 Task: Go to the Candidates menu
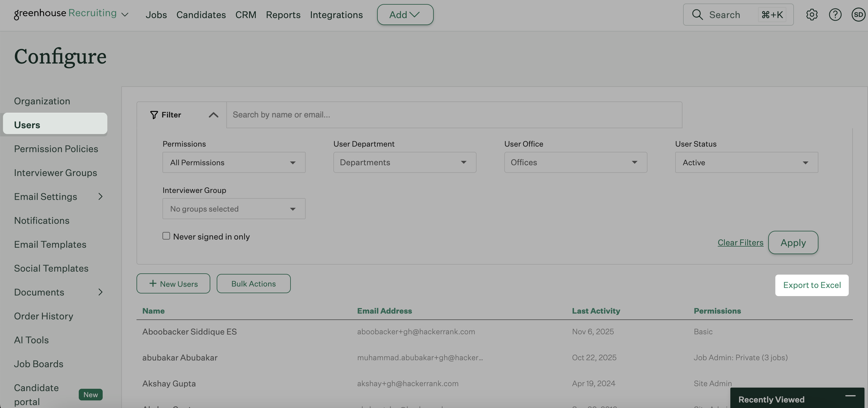201,15
